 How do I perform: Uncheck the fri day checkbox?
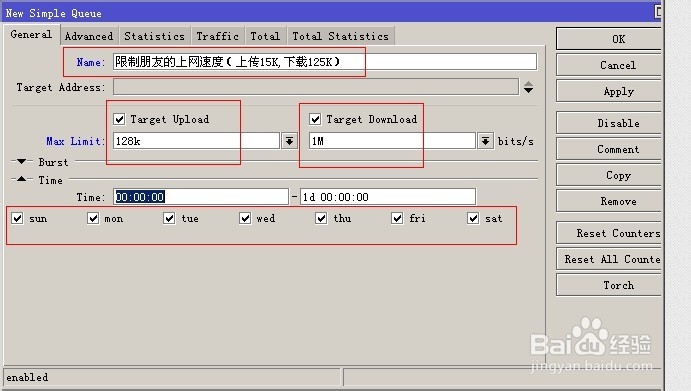coord(397,218)
